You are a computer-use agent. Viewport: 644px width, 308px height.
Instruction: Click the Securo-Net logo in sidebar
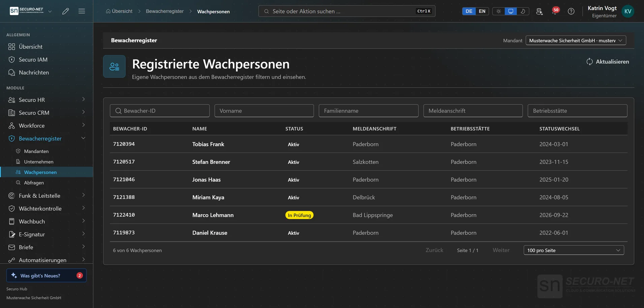click(27, 11)
